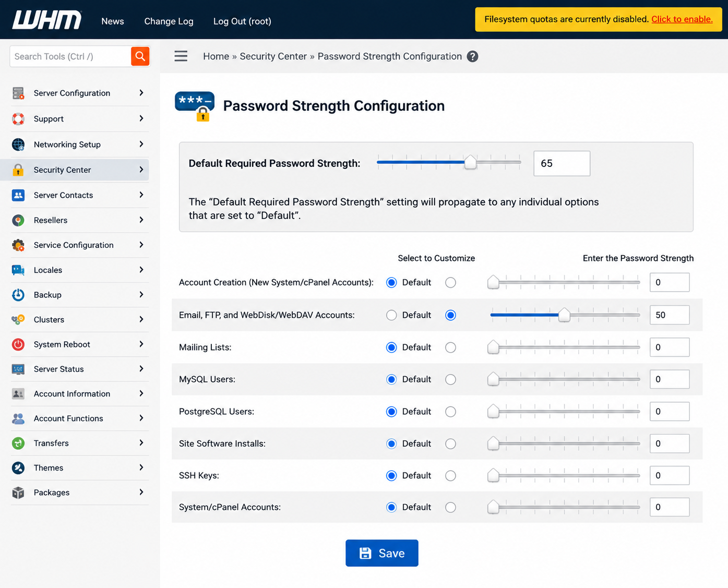Viewport: 728px width, 588px height.
Task: Expand the Transfers chevron
Action: 141,443
